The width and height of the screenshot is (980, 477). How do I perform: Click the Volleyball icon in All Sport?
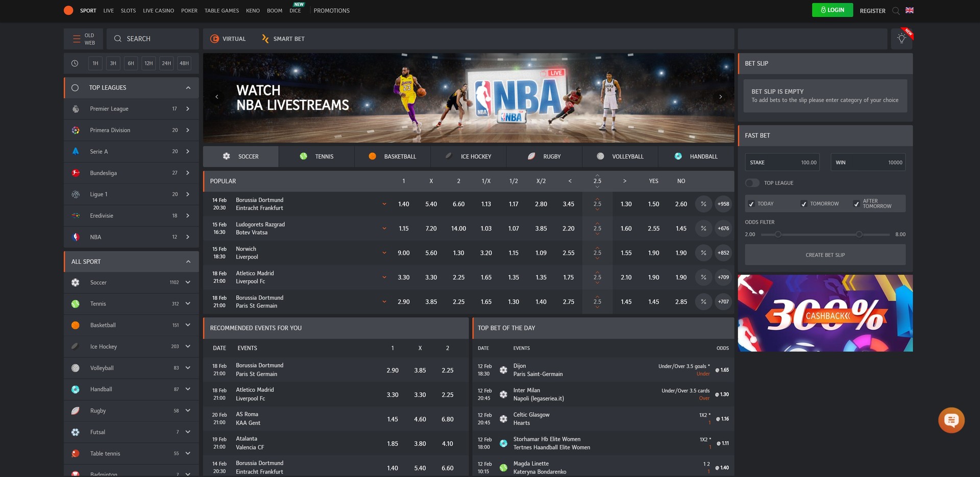[76, 368]
